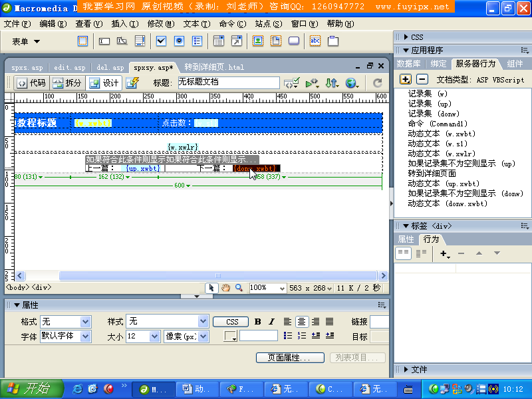Click the horizontal scrollbar thumb
532x399 pixels.
pyautogui.click(x=218, y=275)
